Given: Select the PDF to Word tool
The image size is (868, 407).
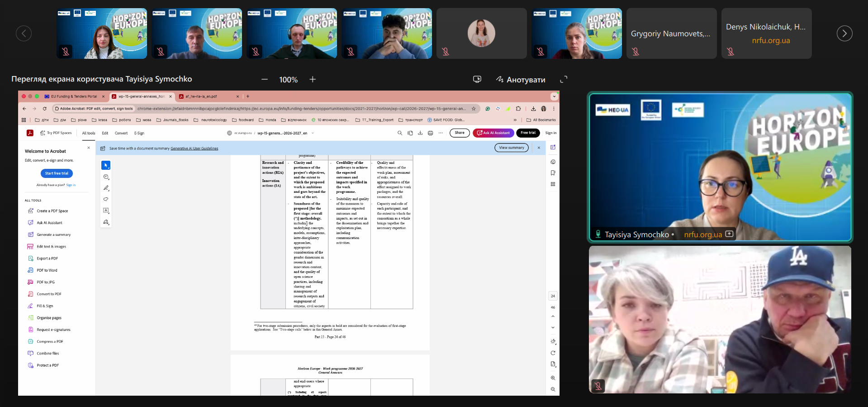Looking at the screenshot, I should (x=47, y=270).
